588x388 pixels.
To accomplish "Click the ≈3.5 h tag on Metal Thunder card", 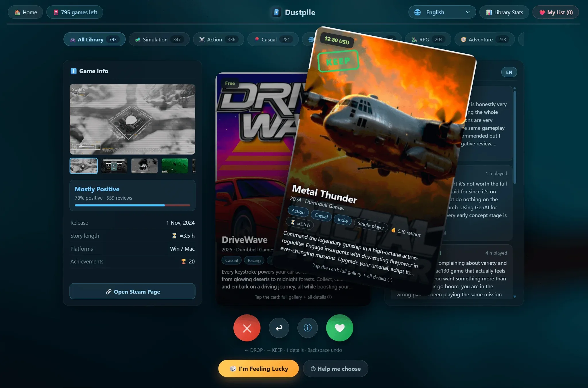I will pos(300,223).
